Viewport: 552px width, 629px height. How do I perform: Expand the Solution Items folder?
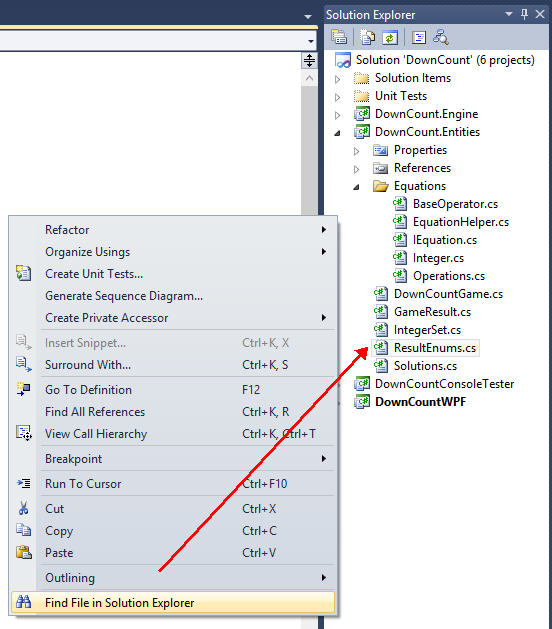(338, 79)
